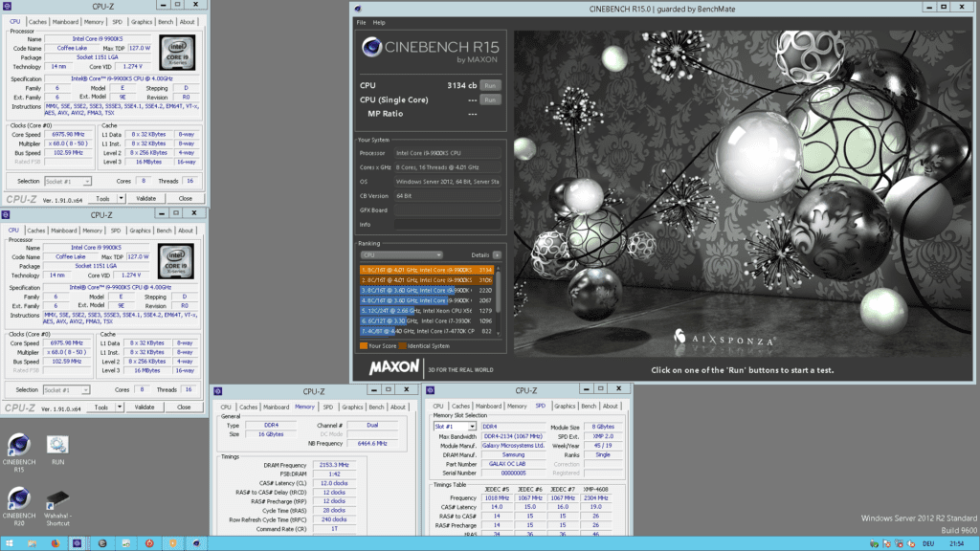
Task: Select the ranking row scoring 2220
Action: point(427,291)
